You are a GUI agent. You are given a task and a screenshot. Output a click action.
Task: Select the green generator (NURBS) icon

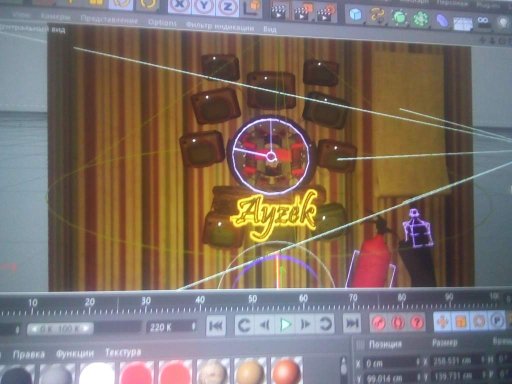pos(399,17)
